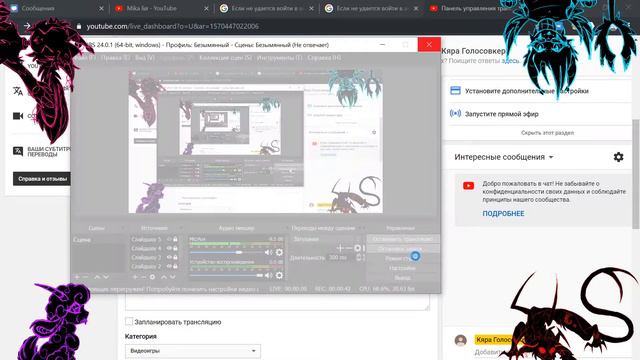
Task: Click the browser forward arrow
Action: (x=27, y=26)
